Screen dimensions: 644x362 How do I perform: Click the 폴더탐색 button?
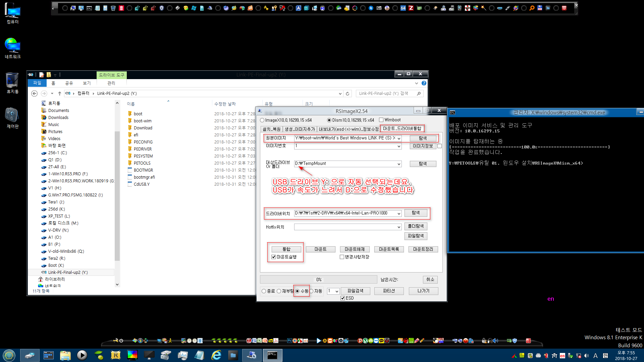coord(416,226)
